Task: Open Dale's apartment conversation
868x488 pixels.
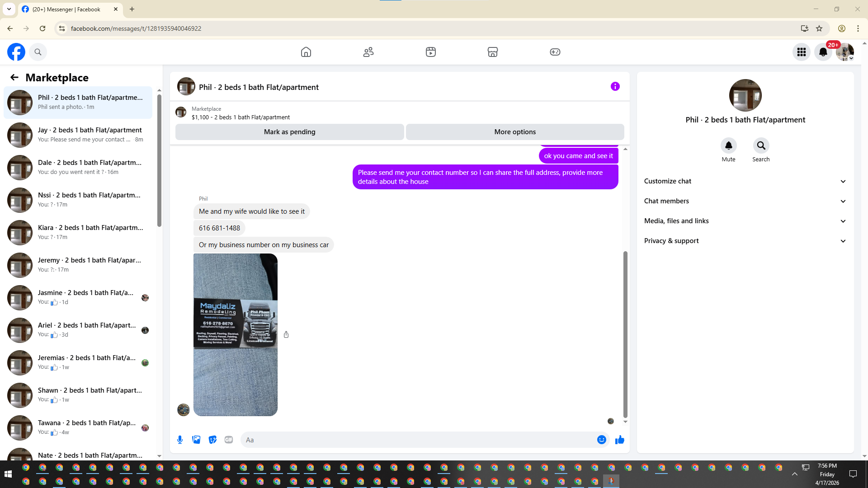Action: [79, 167]
